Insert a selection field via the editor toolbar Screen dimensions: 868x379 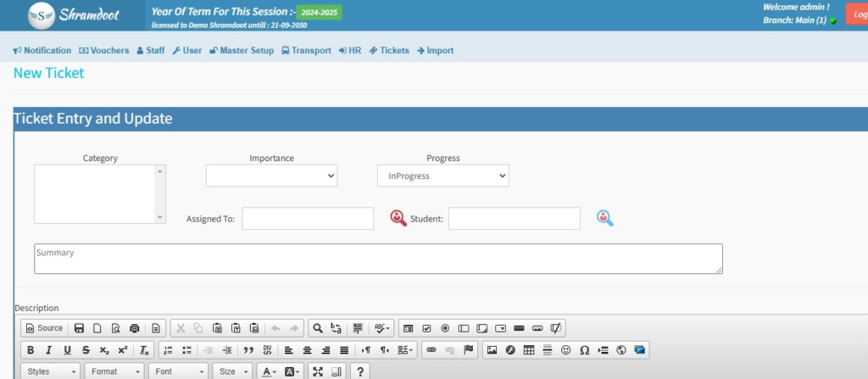coord(500,328)
